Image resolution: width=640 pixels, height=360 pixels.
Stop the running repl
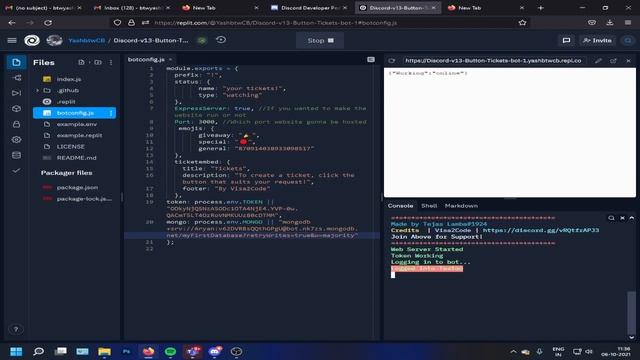320,40
